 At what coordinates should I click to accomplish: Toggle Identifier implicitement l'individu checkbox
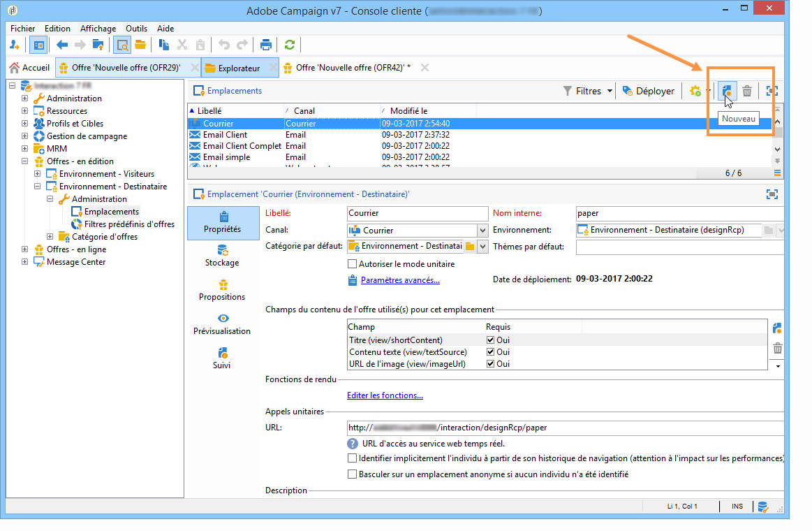point(352,458)
